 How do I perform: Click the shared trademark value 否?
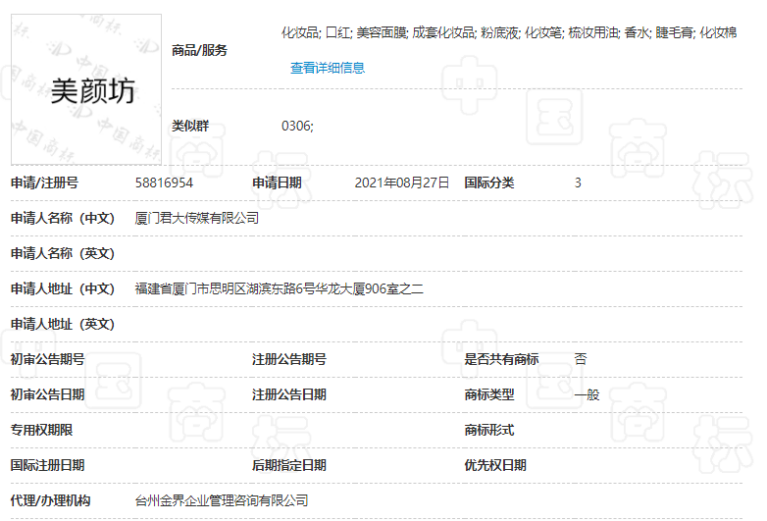[581, 359]
